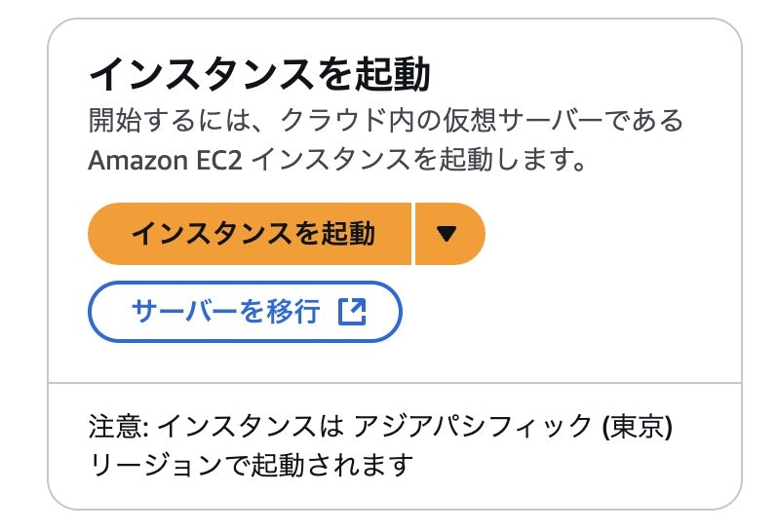Viewport: 778px width, 532px height.
Task: Click the インスタンスは words in the note
Action: click(x=251, y=426)
